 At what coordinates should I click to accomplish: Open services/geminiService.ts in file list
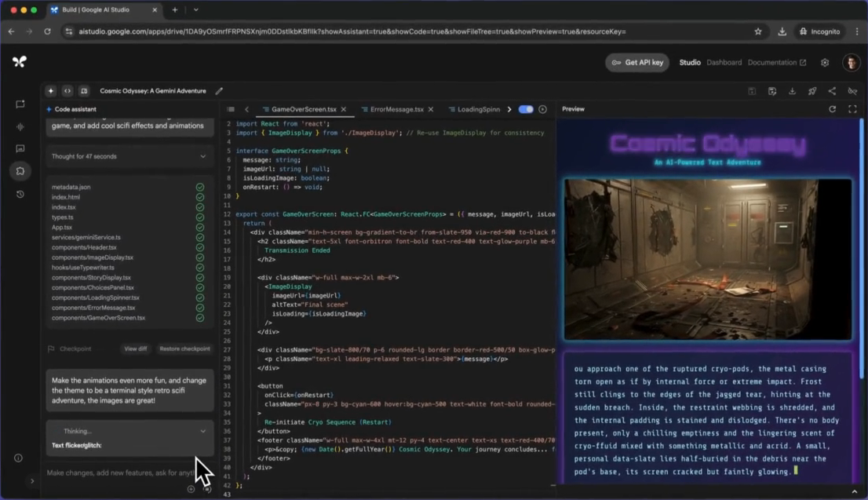pyautogui.click(x=86, y=238)
